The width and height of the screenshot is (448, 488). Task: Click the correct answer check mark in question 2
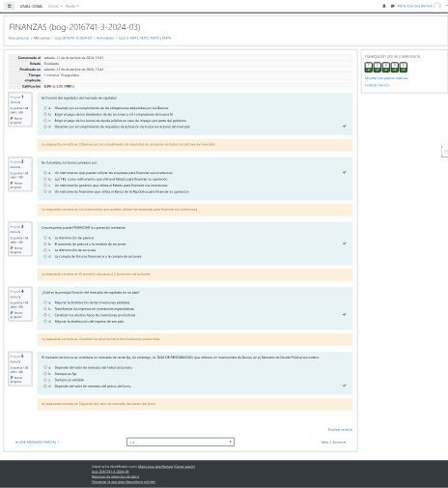click(x=344, y=172)
